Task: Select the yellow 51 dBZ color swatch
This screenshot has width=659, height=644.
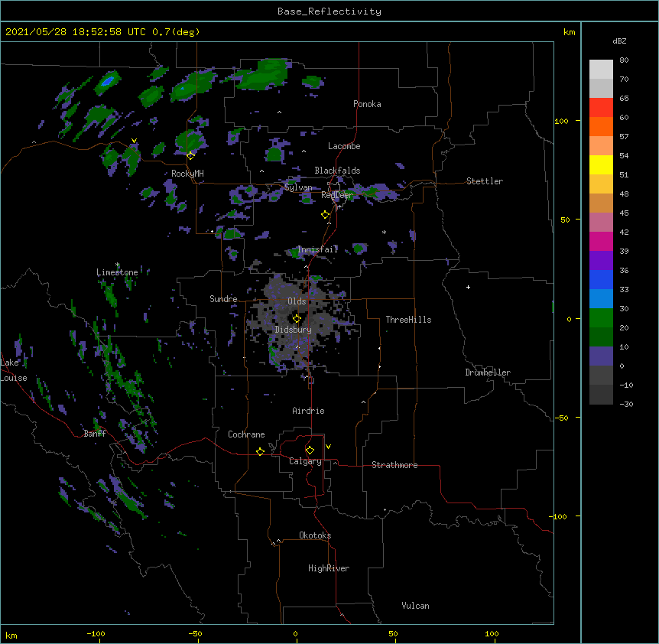Action: (601, 164)
